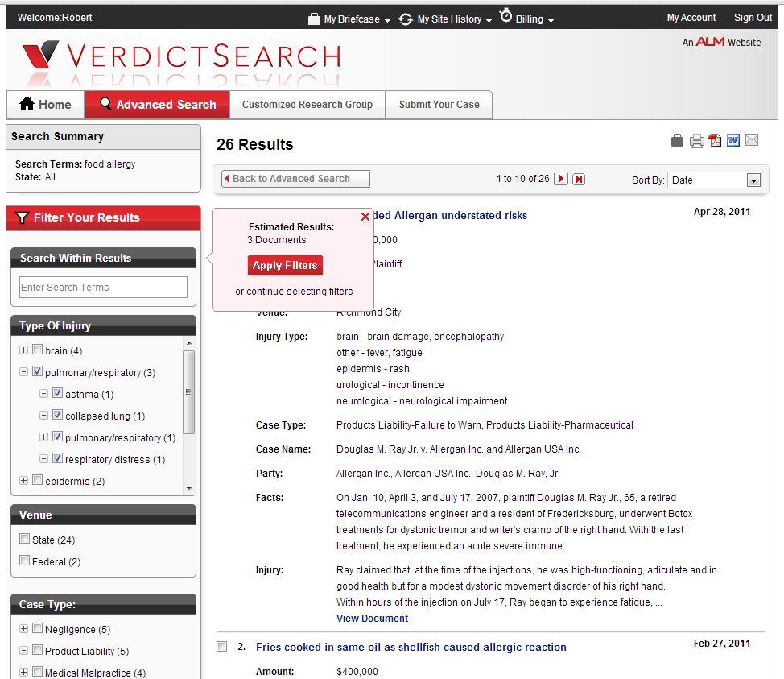Click the My Briefcase icon in top bar
Screen dimensions: 784x679
tap(314, 19)
